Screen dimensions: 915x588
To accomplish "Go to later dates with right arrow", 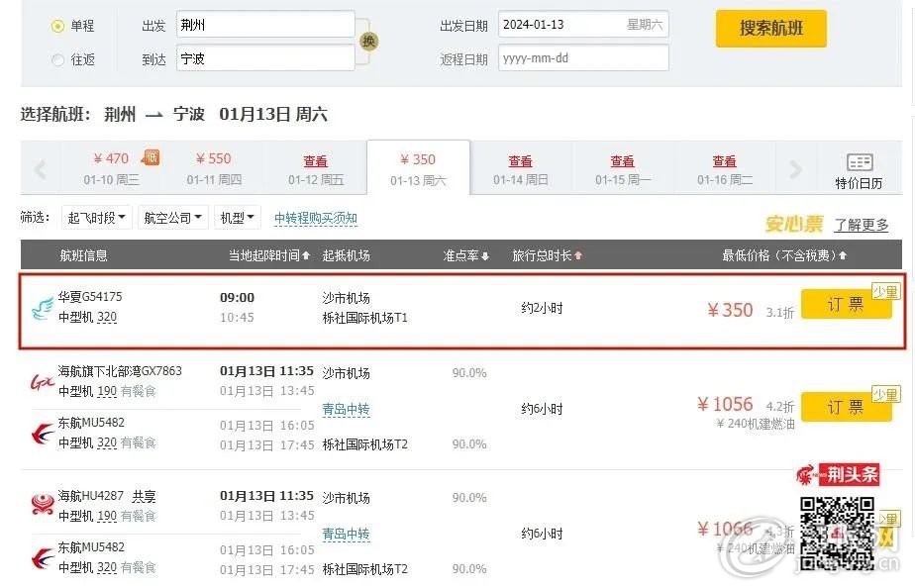I will pyautogui.click(x=795, y=169).
